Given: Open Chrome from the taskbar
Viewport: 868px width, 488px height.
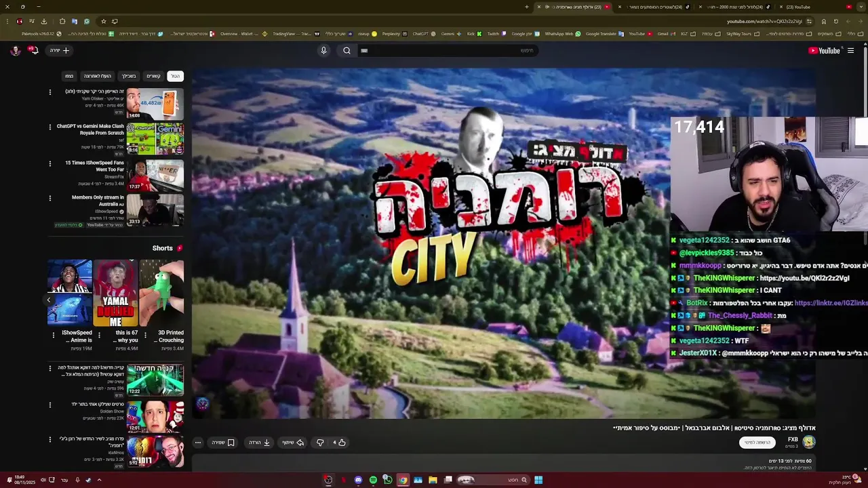Looking at the screenshot, I should tap(403, 480).
